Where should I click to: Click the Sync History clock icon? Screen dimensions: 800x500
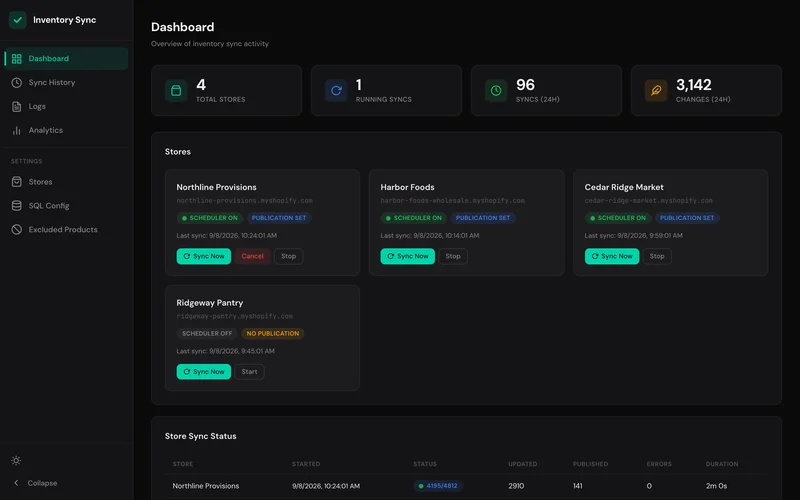pos(17,83)
